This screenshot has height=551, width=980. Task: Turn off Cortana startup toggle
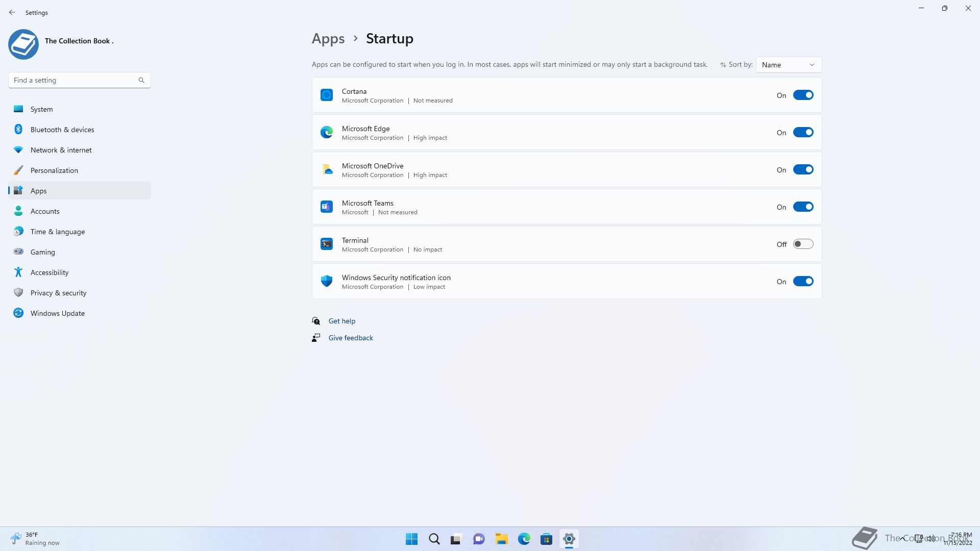point(803,95)
